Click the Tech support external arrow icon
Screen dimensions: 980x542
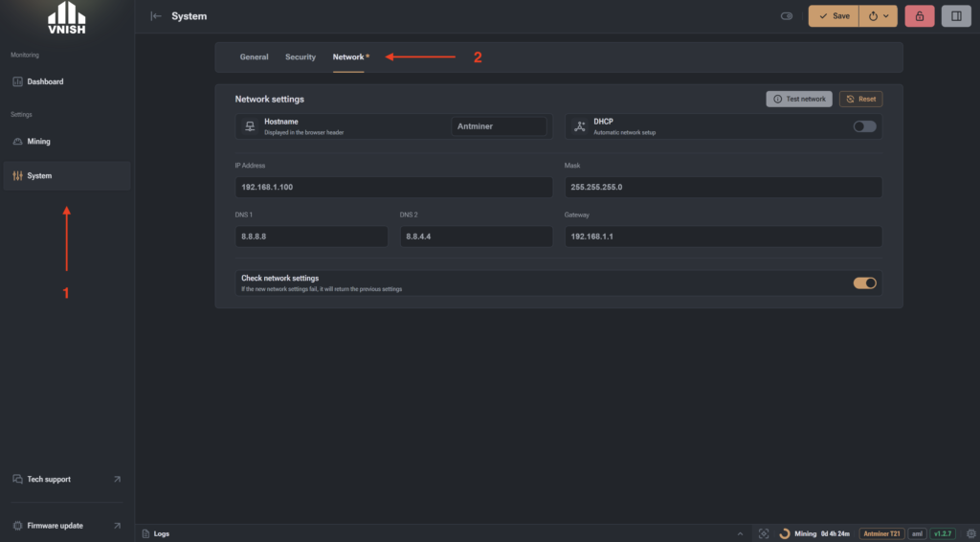(117, 480)
